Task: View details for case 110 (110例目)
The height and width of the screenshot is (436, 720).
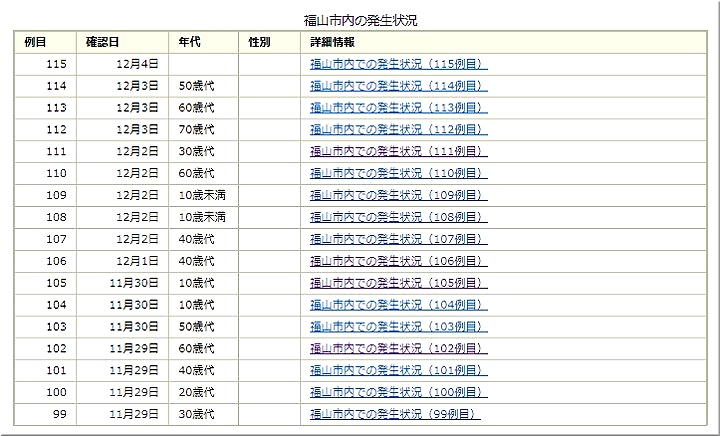Action: [398, 173]
